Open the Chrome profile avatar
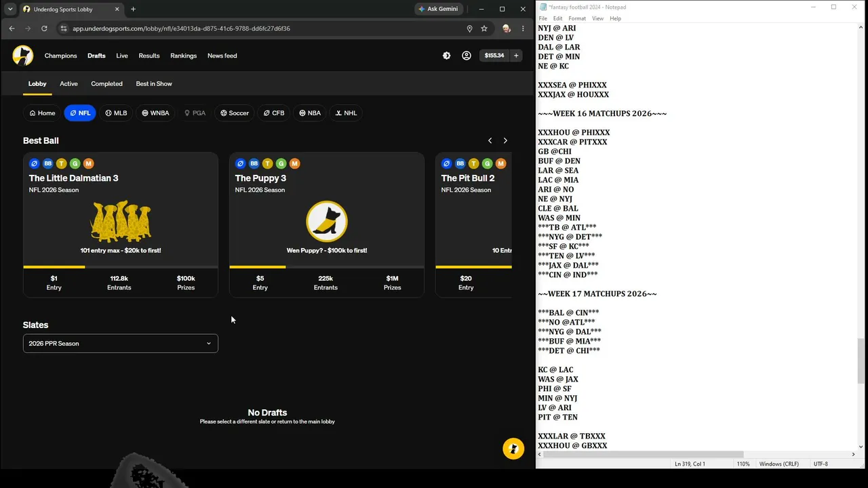The width and height of the screenshot is (868, 488). tap(506, 28)
